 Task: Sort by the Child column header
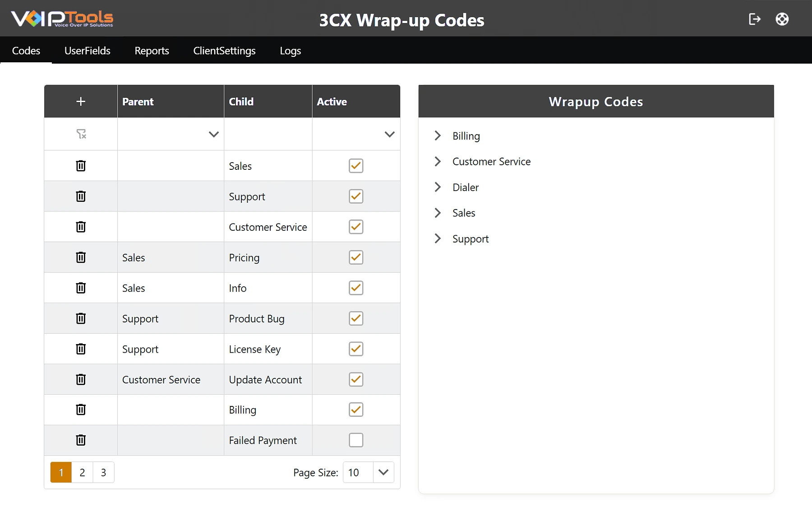pos(268,102)
